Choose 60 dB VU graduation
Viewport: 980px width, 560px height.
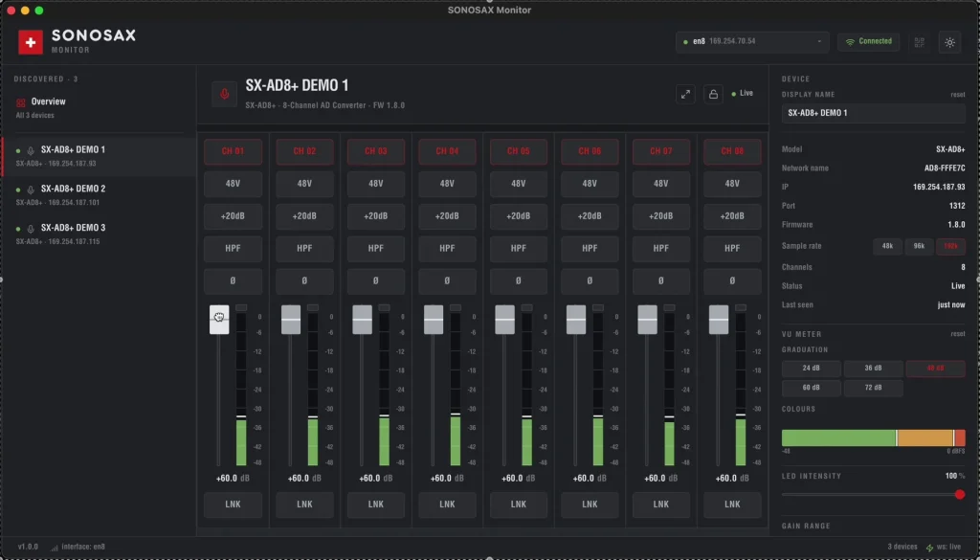(811, 388)
